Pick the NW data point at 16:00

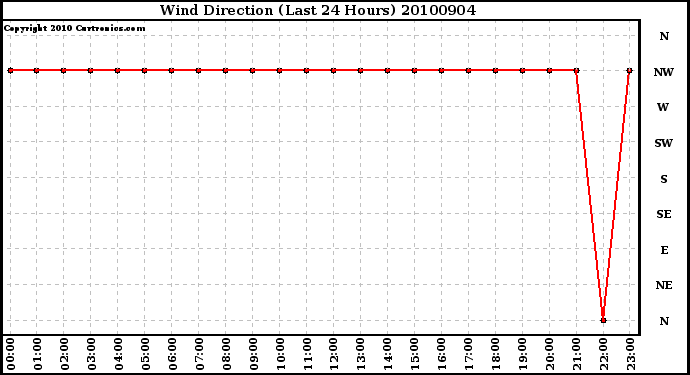(441, 70)
